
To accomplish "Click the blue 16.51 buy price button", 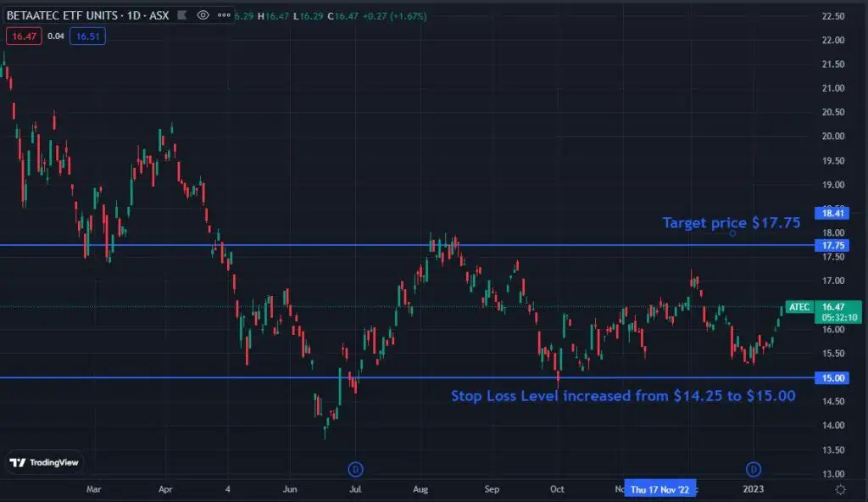I will click(87, 36).
